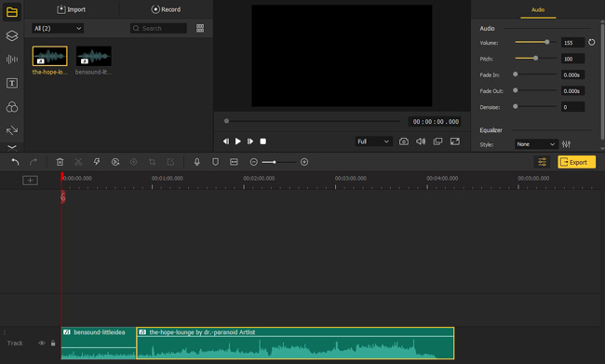Click the properties panel scrollbar

click(602, 81)
